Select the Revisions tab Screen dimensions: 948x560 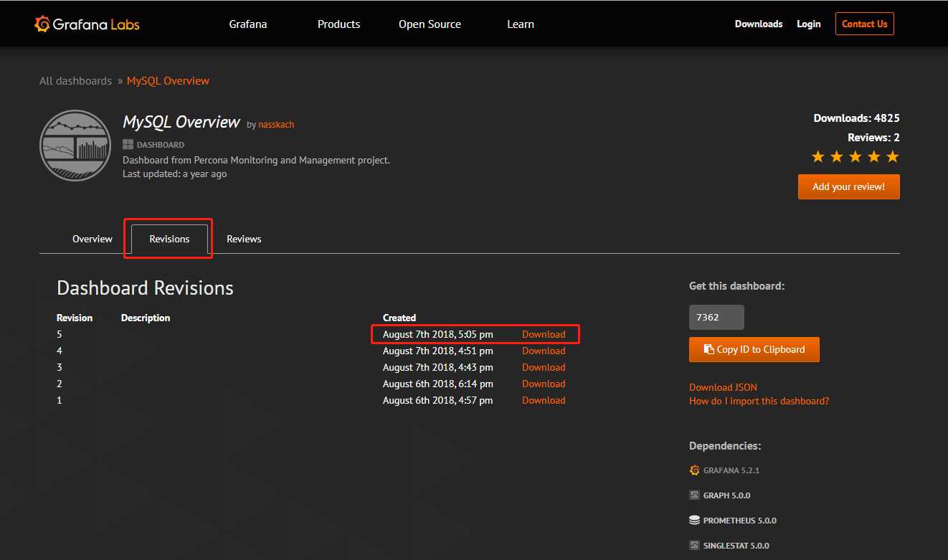(169, 239)
